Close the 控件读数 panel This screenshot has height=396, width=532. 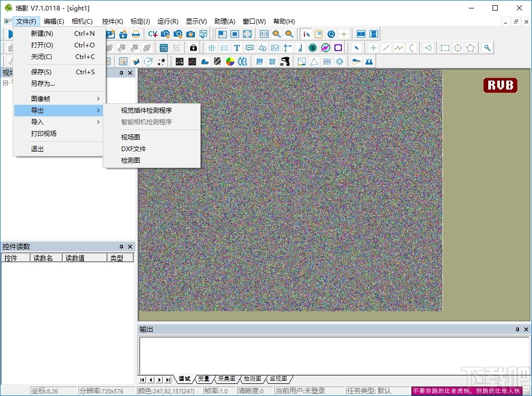point(130,246)
